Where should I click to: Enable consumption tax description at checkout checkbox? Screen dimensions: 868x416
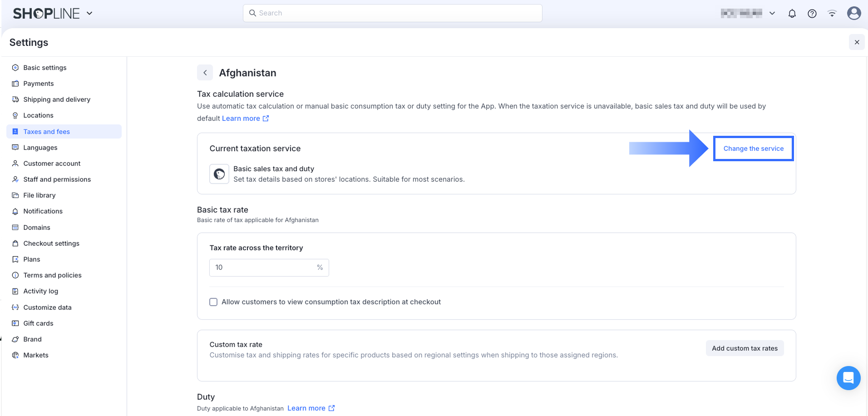point(213,302)
